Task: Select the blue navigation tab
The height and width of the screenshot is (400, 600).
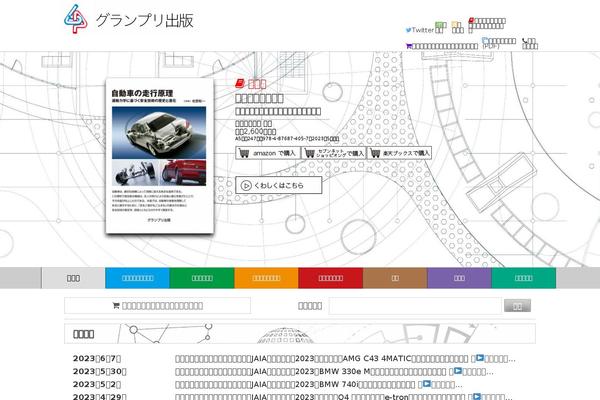Action: 137,278
